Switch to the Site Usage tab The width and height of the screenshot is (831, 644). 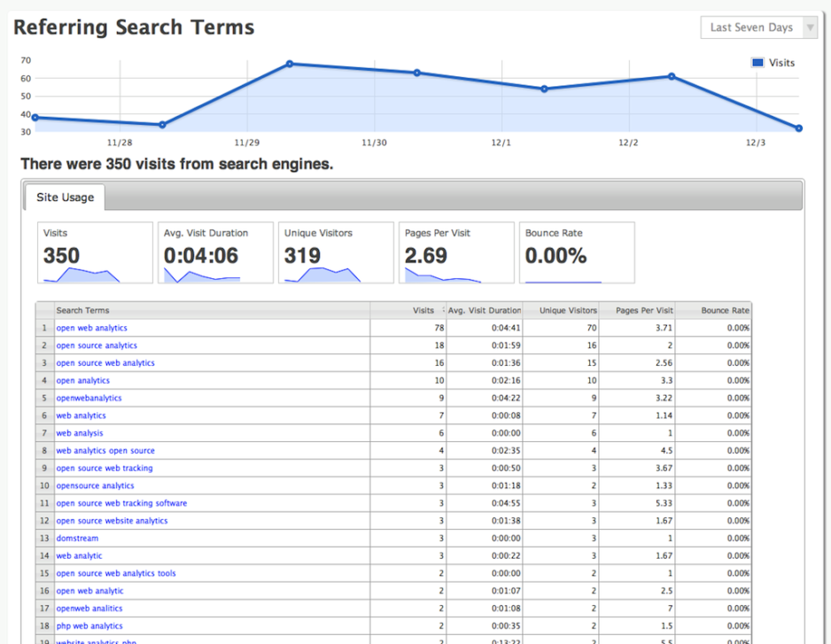pos(65,198)
